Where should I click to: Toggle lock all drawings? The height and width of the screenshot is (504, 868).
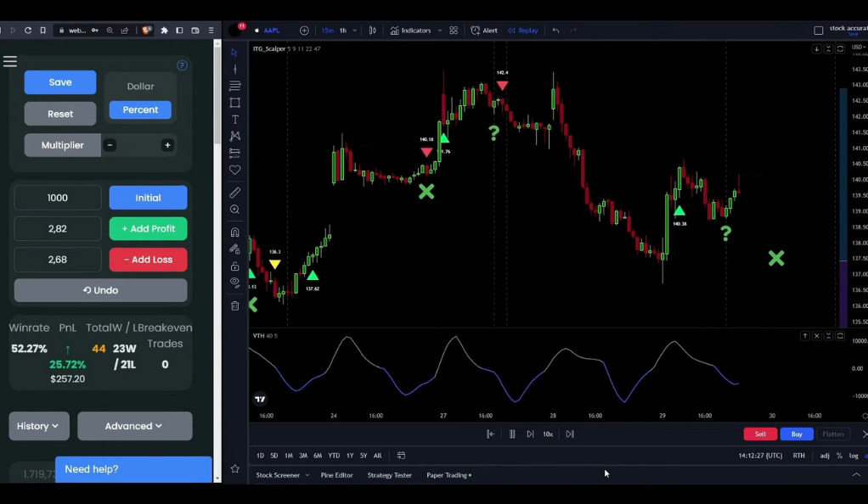(234, 266)
